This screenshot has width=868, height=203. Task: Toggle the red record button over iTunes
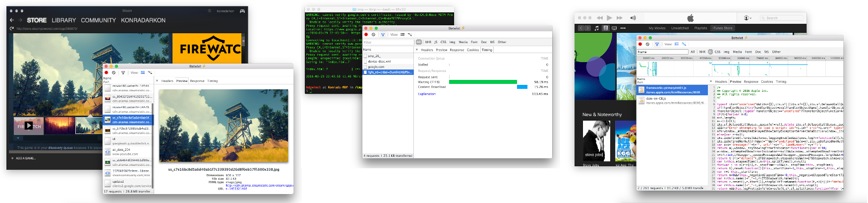pos(640,44)
